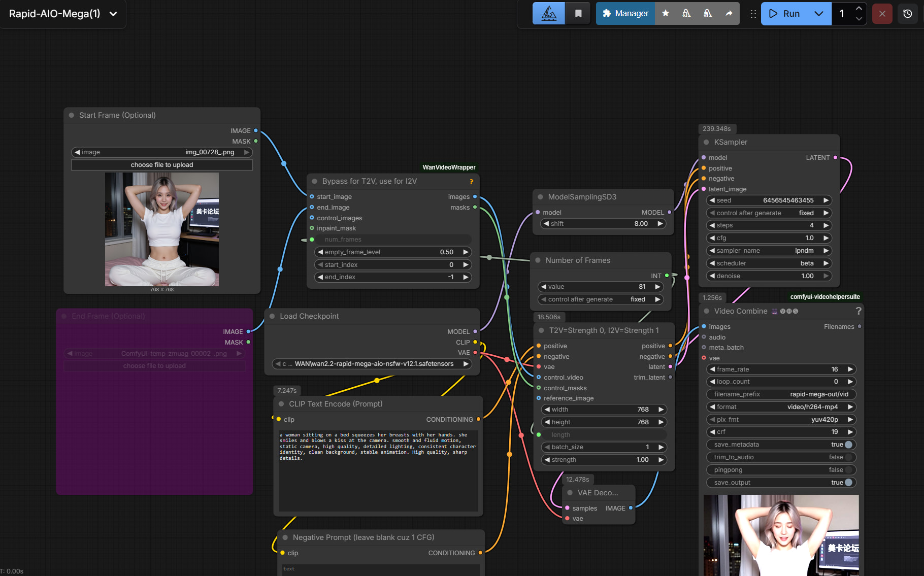The image size is (924, 576).
Task: Toggle save_metadata in Video Combine
Action: [848, 445]
